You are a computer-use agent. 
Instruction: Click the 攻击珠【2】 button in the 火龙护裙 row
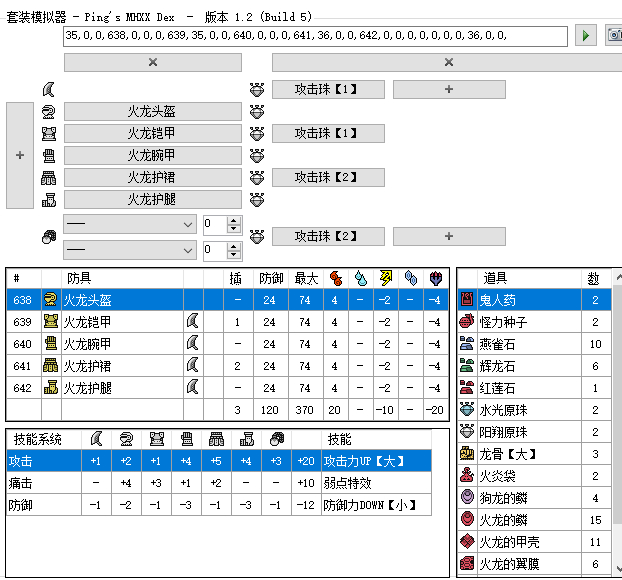click(x=328, y=177)
